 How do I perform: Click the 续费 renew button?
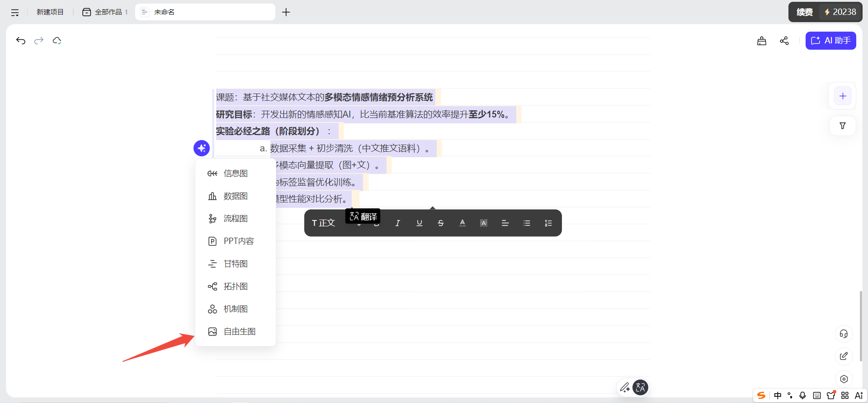tap(805, 12)
